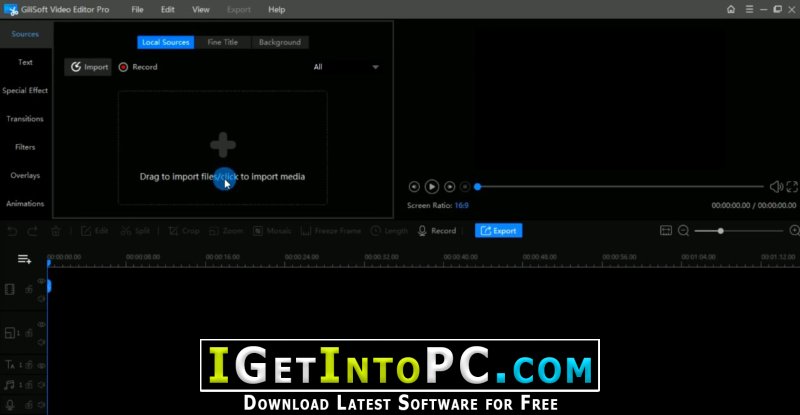Click the Redo arrow icon
The width and height of the screenshot is (800, 415).
pos(32,231)
